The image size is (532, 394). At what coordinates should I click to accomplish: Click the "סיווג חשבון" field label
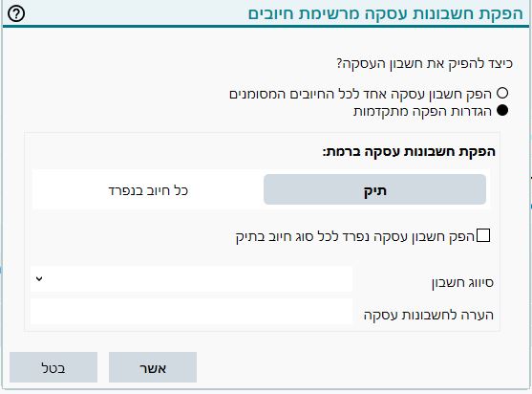462,283
